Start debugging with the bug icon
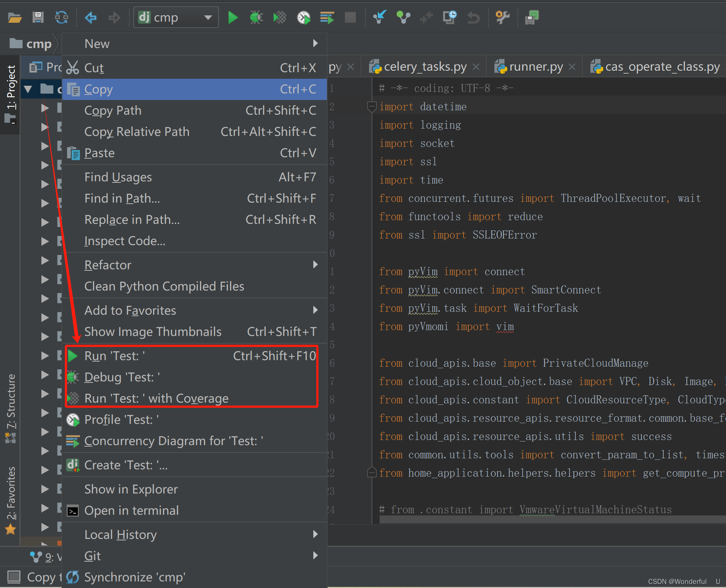Screen dimensions: 726x588 pyautogui.click(x=256, y=17)
